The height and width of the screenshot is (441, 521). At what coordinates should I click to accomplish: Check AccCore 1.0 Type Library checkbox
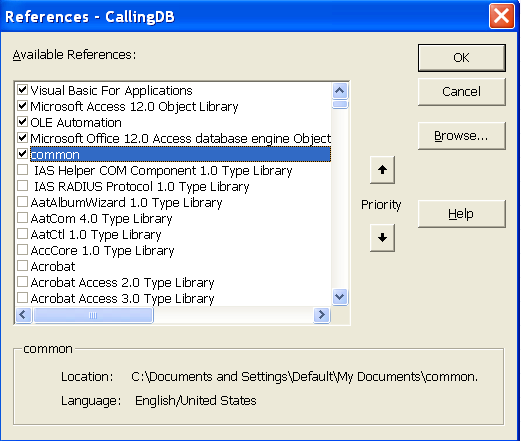click(22, 250)
